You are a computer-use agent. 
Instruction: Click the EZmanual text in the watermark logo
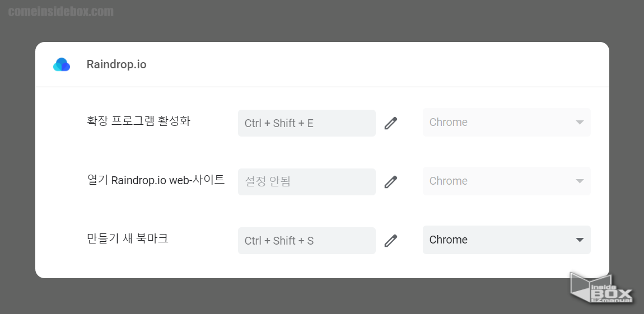click(612, 301)
